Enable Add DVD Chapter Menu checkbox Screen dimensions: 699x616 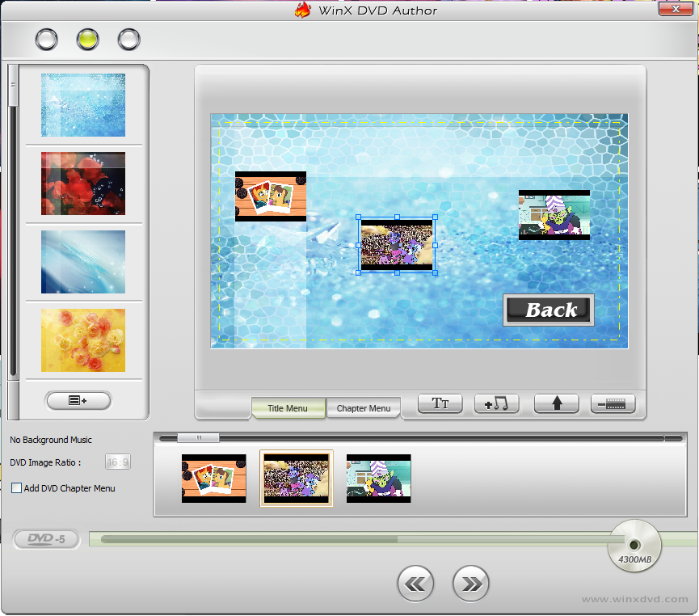[16, 488]
